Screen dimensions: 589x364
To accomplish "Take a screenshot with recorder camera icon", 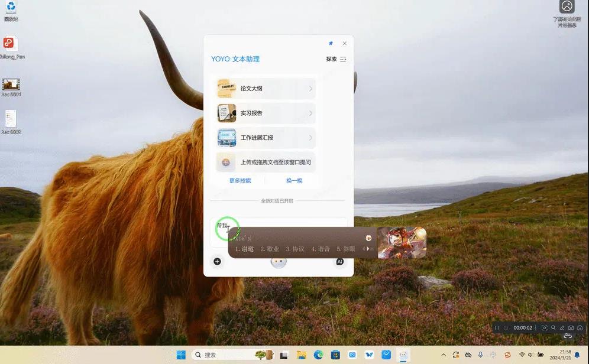I will point(571,327).
